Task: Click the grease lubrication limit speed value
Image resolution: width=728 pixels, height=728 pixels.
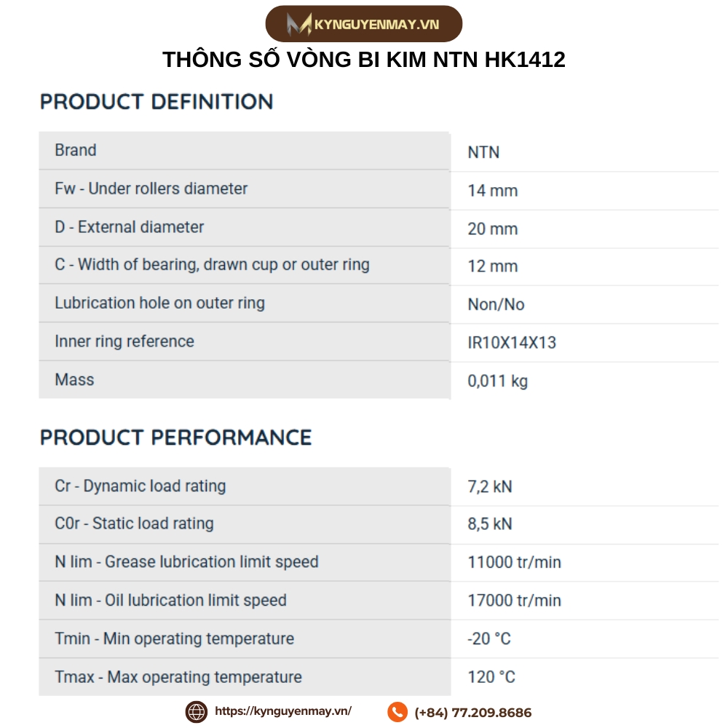Action: click(x=514, y=562)
